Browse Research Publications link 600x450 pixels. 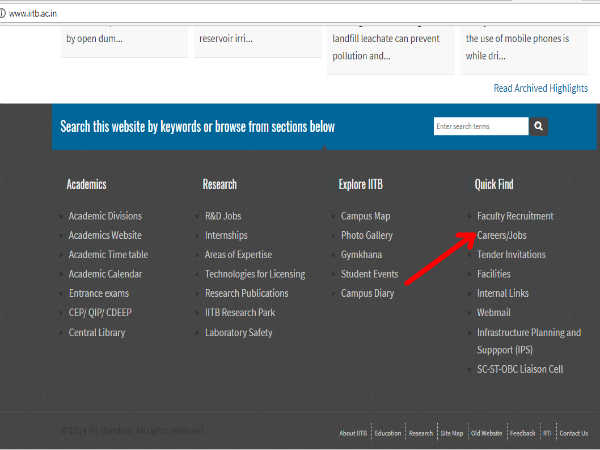pos(246,293)
